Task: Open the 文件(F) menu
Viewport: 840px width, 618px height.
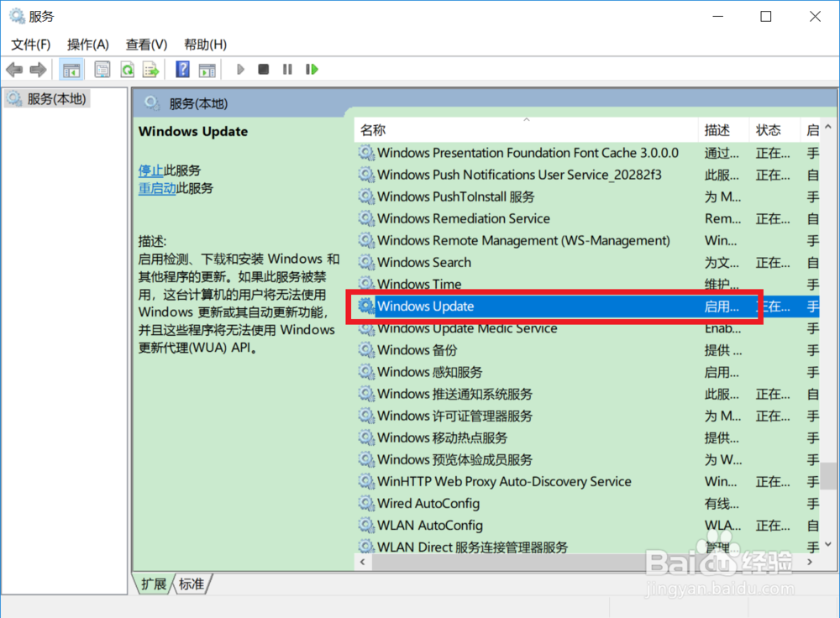Action: coord(31,45)
